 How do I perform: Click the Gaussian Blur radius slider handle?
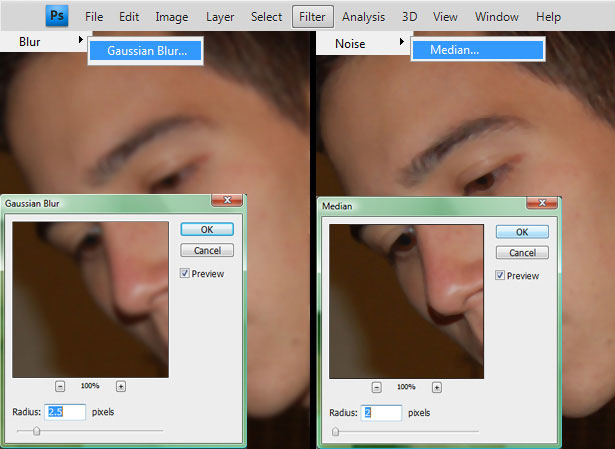pos(36,431)
